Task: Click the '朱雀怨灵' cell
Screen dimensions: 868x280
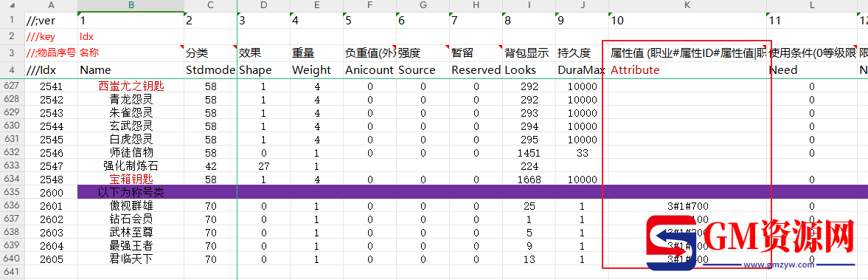Action: coord(131,112)
